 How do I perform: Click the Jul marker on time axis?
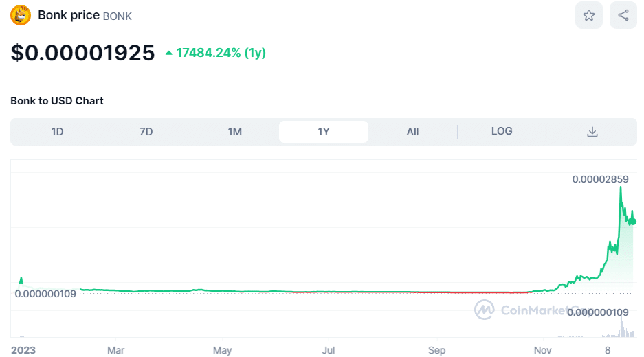(329, 350)
